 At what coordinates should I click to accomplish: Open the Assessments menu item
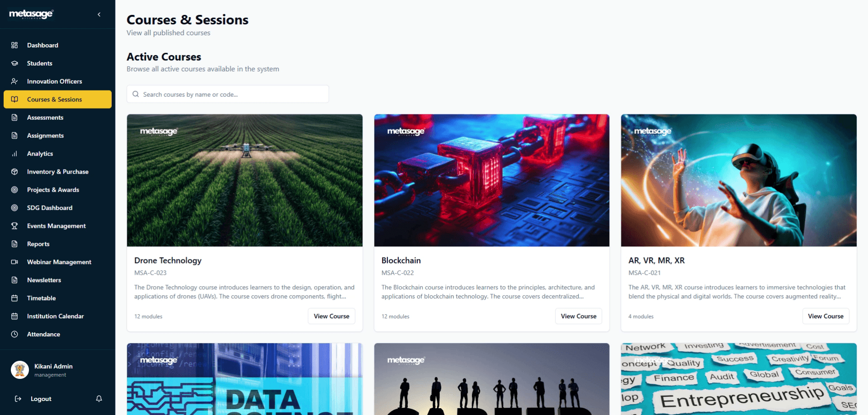coord(57,118)
